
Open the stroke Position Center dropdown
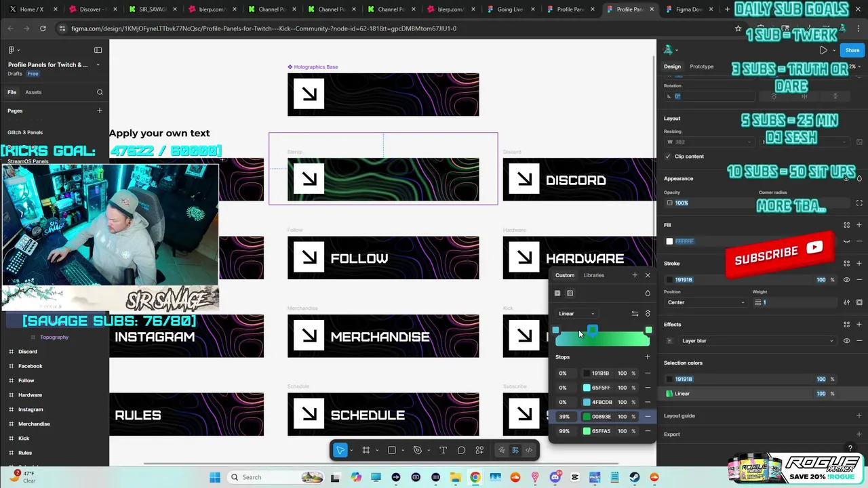(705, 302)
